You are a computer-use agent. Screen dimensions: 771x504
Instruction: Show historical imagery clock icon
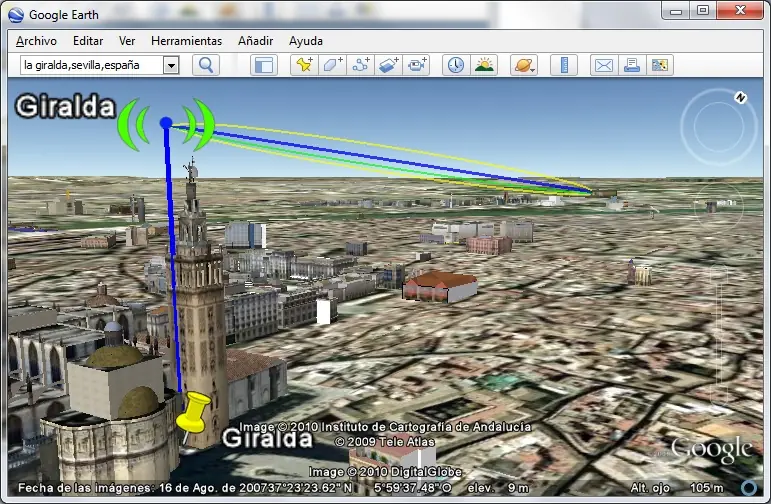[x=456, y=65]
